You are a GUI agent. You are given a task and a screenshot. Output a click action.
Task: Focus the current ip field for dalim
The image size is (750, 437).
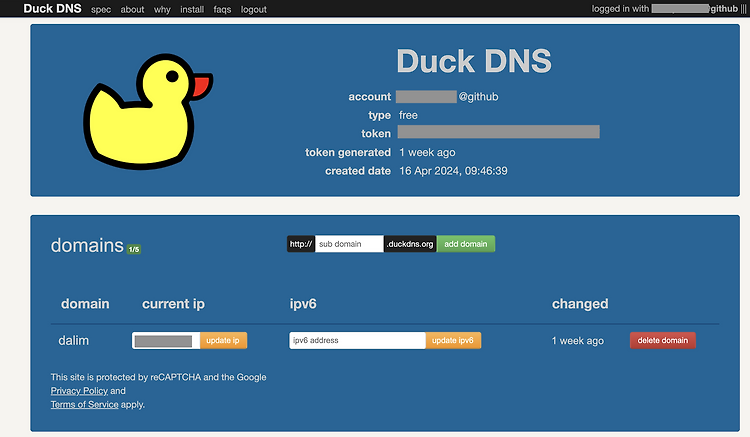click(166, 340)
